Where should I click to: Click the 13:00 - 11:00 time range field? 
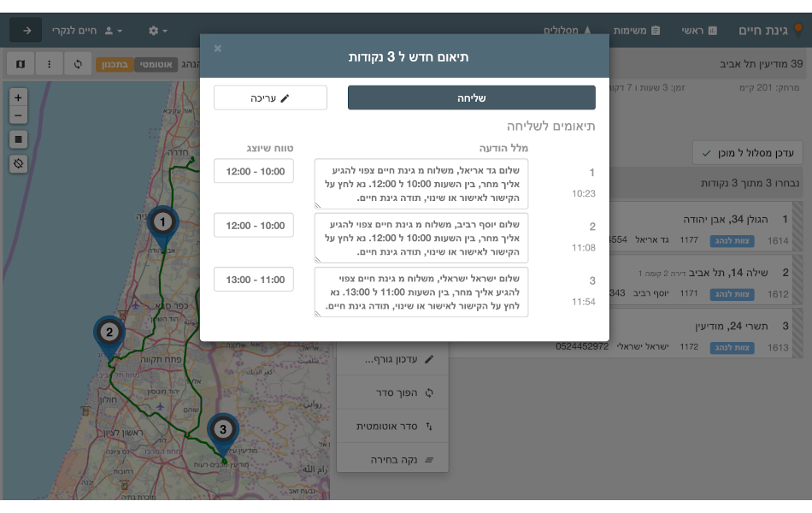click(254, 280)
